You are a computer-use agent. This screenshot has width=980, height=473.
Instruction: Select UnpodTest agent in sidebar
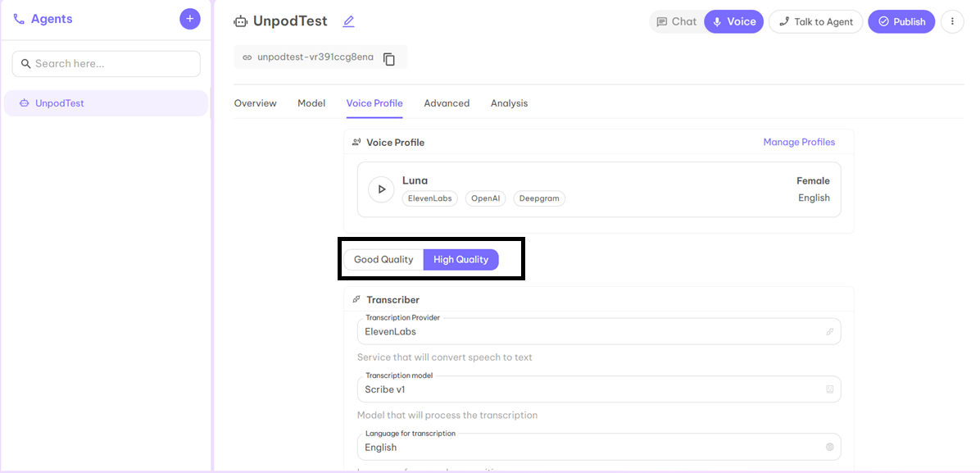(x=106, y=103)
